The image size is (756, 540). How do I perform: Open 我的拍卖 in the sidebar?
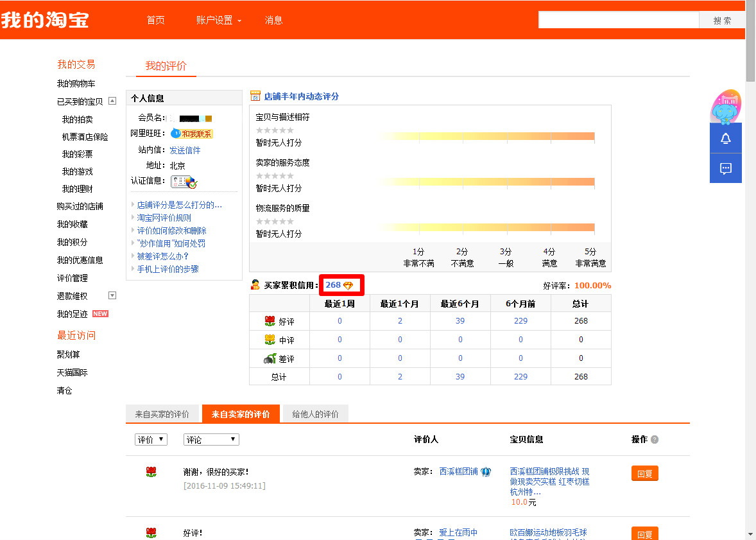pyautogui.click(x=77, y=119)
